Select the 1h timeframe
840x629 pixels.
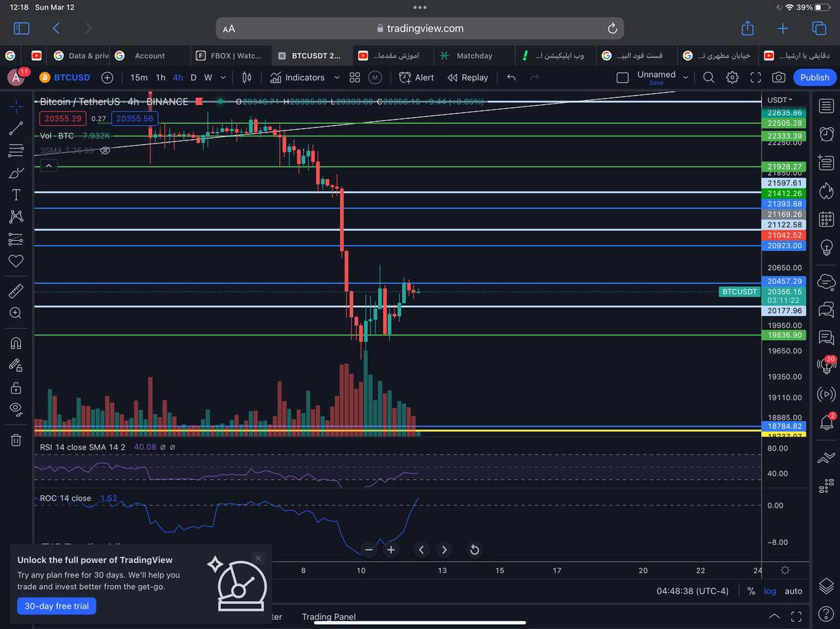(160, 78)
